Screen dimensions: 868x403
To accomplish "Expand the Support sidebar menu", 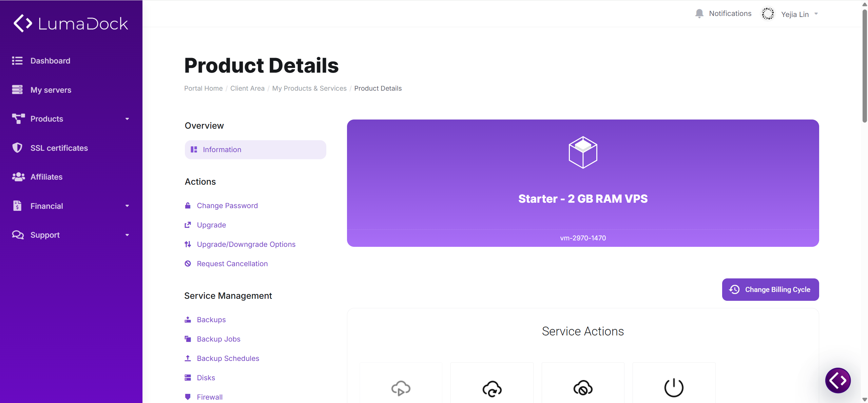I will (x=71, y=235).
